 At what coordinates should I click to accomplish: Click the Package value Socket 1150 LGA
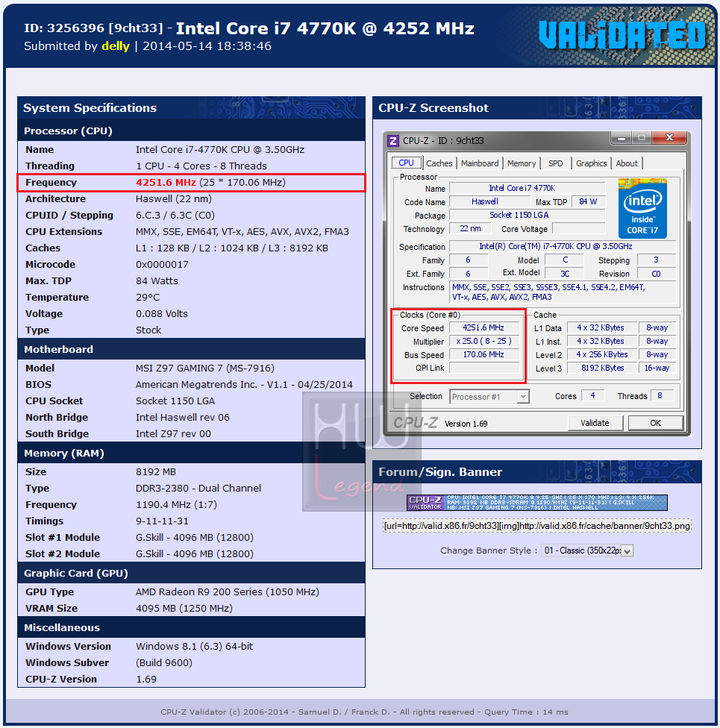coord(528,215)
